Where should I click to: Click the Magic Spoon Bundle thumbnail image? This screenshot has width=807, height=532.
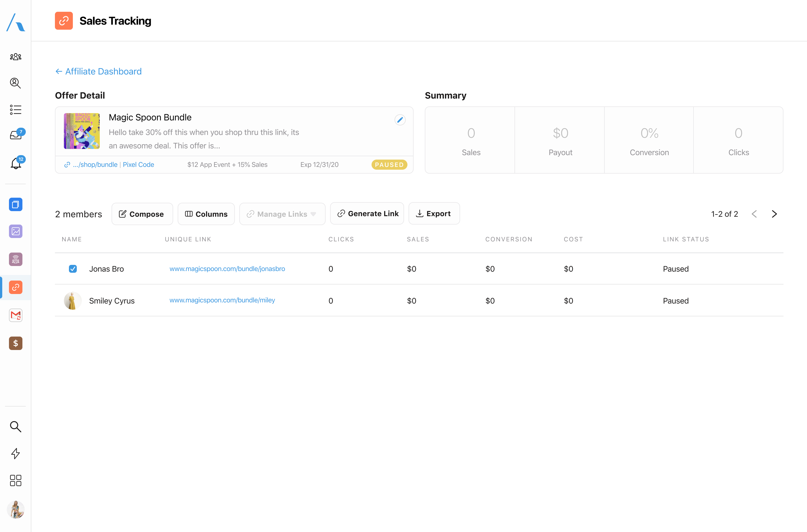[x=82, y=131]
